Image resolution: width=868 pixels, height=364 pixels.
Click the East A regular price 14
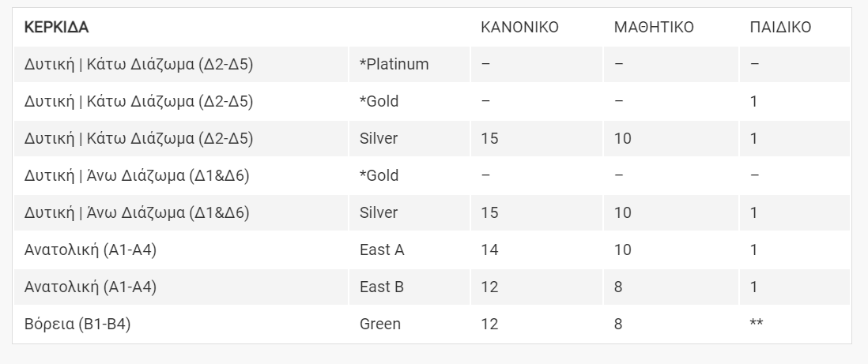pyautogui.click(x=489, y=250)
